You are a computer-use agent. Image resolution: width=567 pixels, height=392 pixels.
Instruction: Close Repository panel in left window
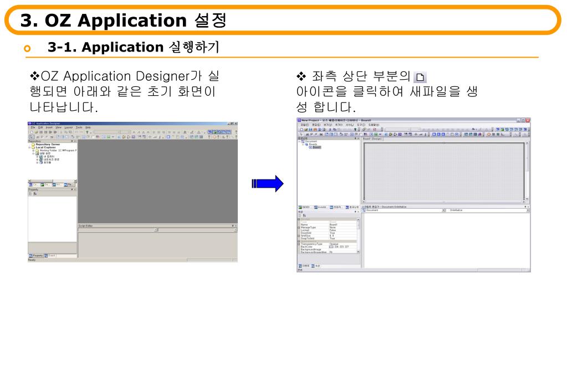[75, 141]
